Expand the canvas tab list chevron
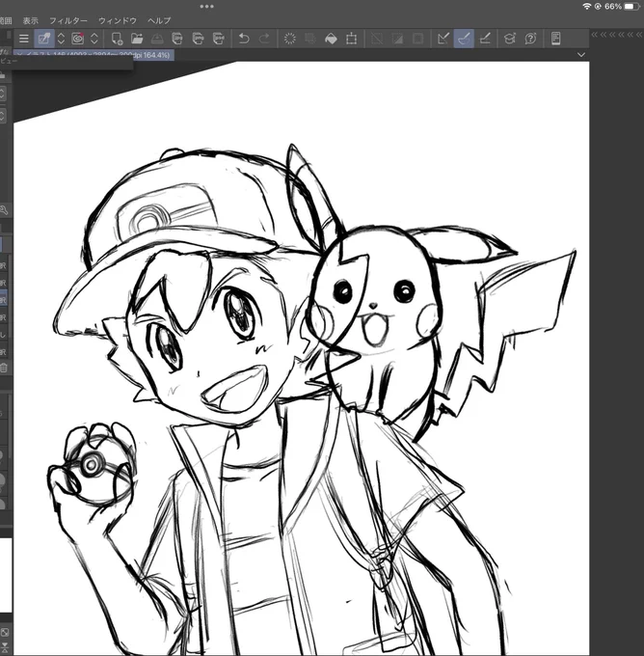Screen dimensions: 644x656 tap(581, 55)
